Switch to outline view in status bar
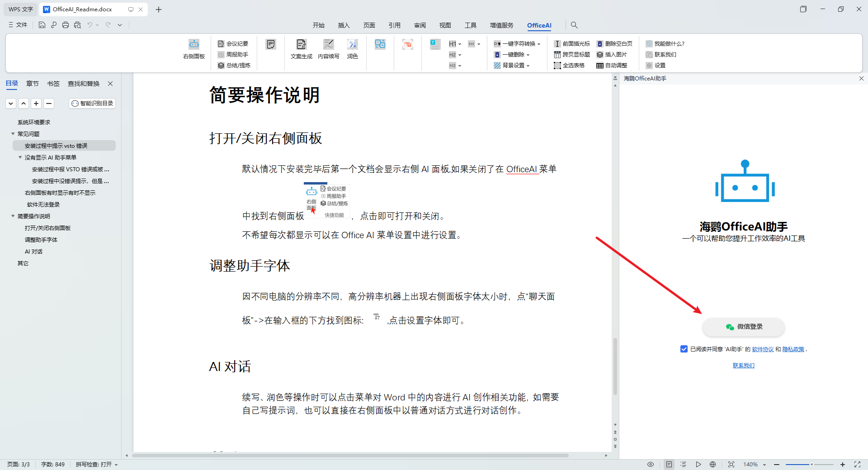 (683, 464)
